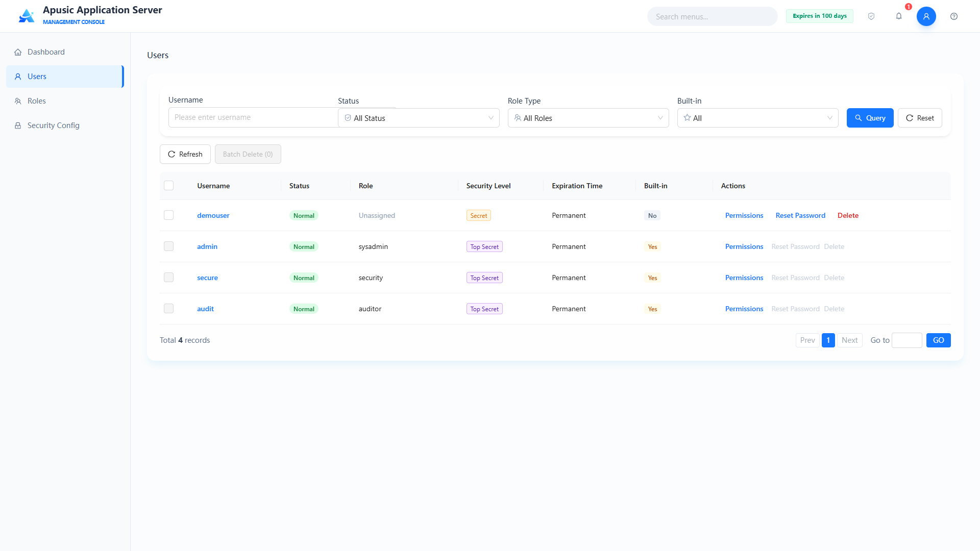Open Permissions for demouser
The image size is (980, 551).
click(744, 215)
